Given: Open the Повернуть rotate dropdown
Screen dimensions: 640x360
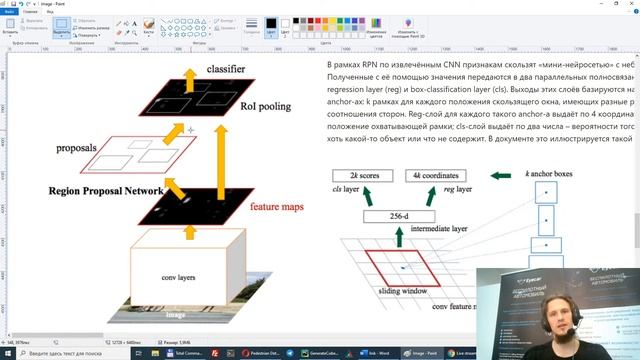Looking at the screenshot, I should (87, 35).
